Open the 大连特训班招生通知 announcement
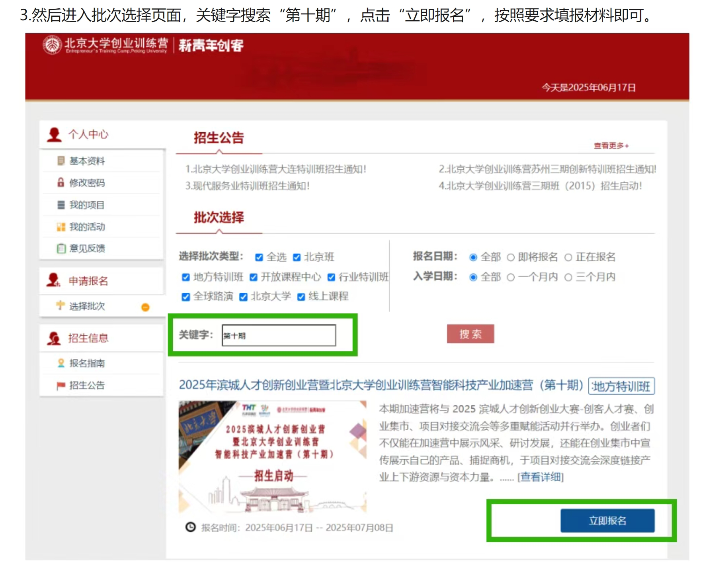 [x=275, y=169]
